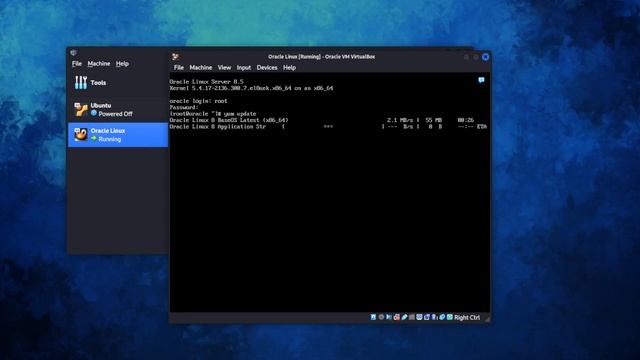Click the Oracle Linux VM title bar icon
Screen dimensions: 640x360
tap(176, 57)
